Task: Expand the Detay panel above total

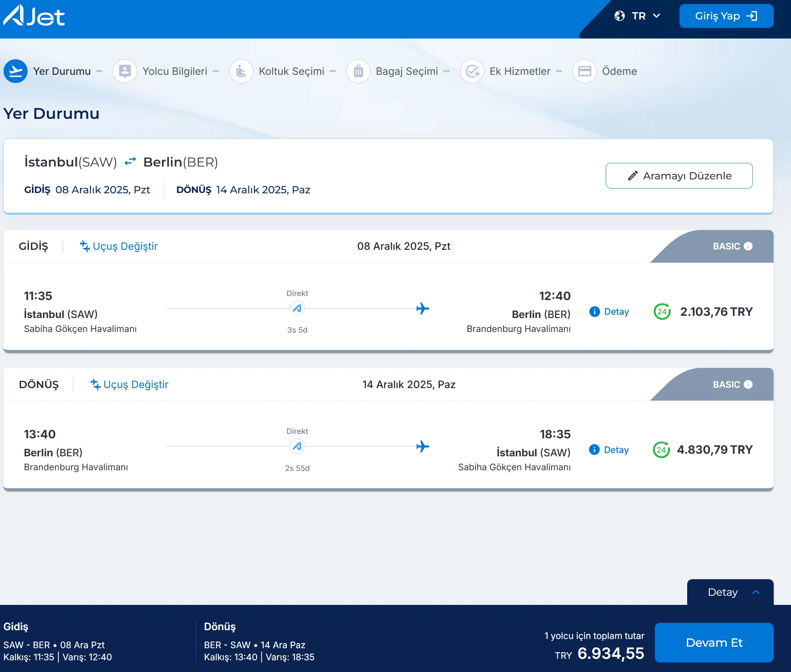Action: [730, 592]
